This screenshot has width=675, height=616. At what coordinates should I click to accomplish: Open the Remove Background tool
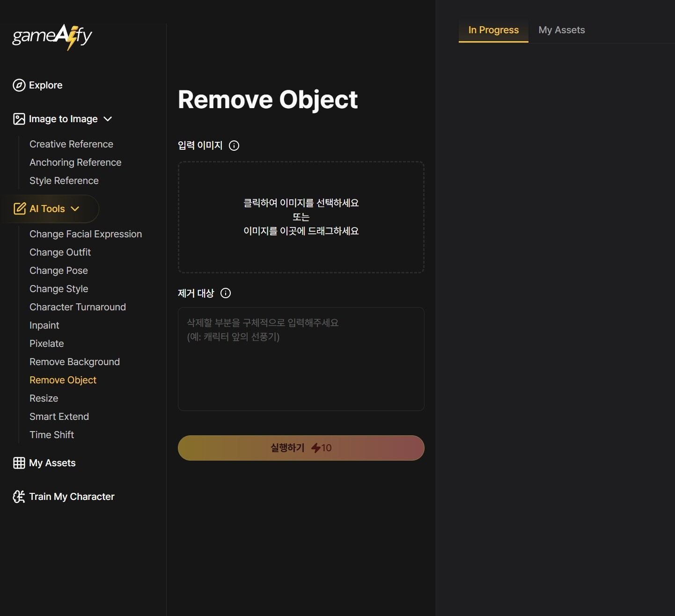[74, 362]
